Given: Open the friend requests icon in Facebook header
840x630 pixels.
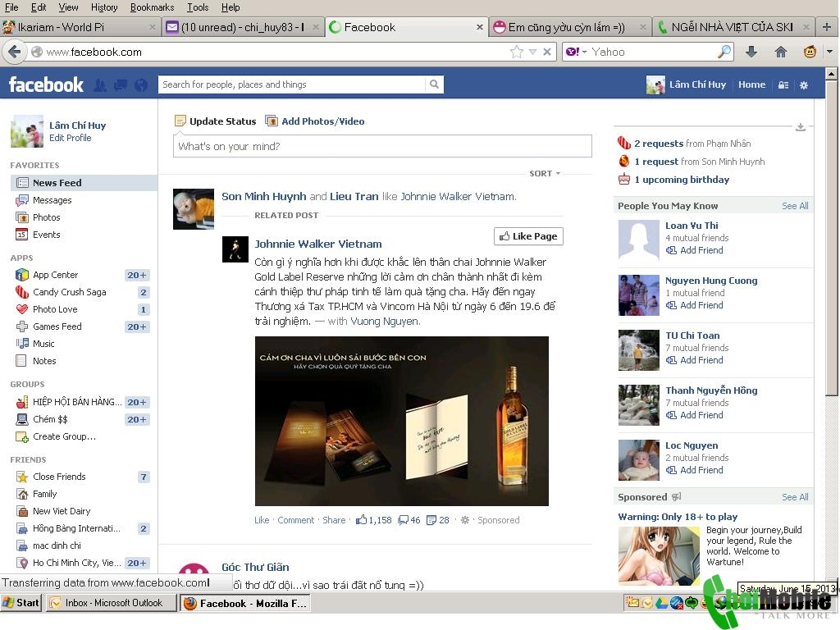Looking at the screenshot, I should tap(99, 85).
